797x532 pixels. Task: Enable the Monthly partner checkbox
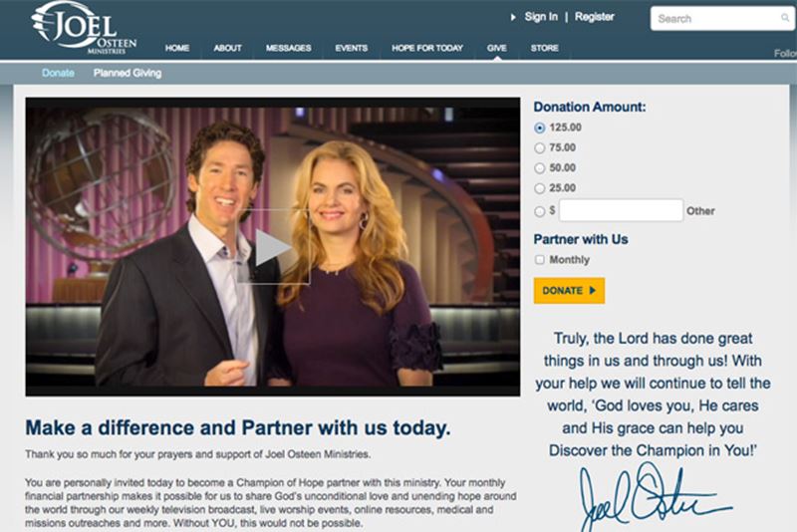tap(540, 260)
